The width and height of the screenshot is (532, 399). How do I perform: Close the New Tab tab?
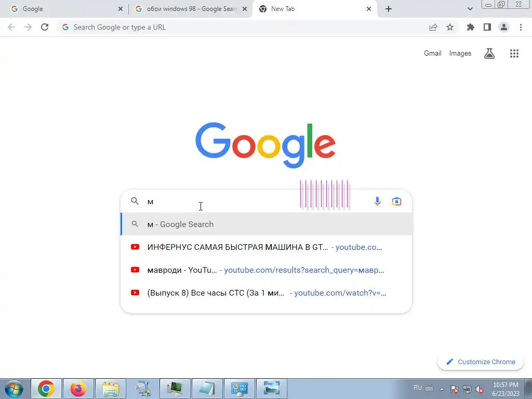pyautogui.click(x=369, y=9)
